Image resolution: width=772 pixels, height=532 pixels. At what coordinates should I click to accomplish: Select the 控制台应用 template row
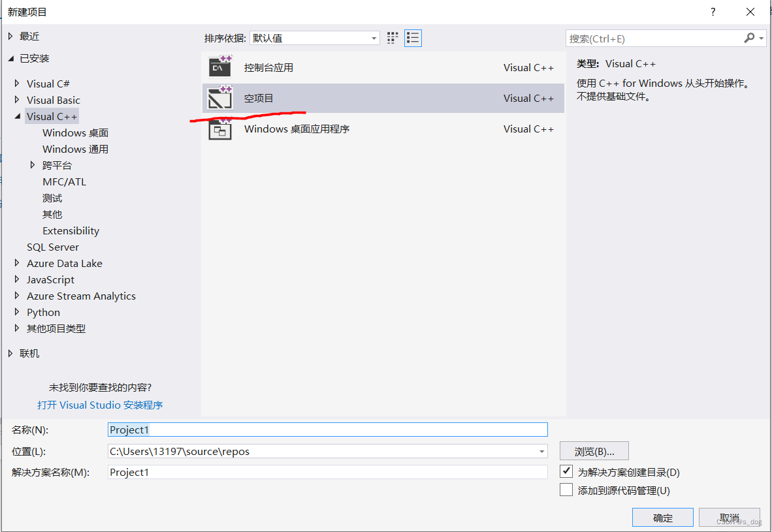coord(383,67)
